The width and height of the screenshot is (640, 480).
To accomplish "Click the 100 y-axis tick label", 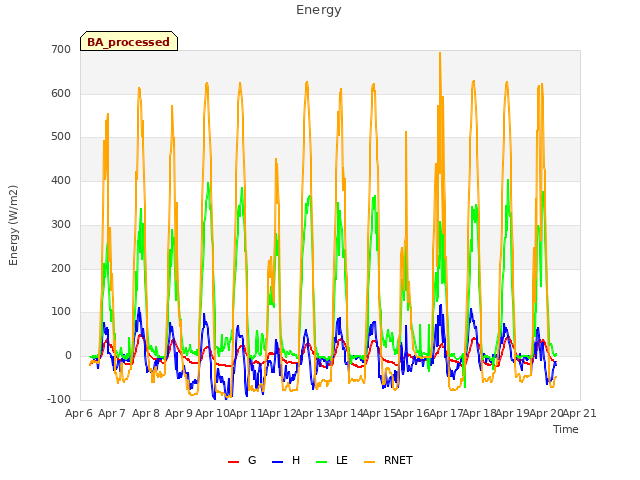I will click(x=61, y=312).
